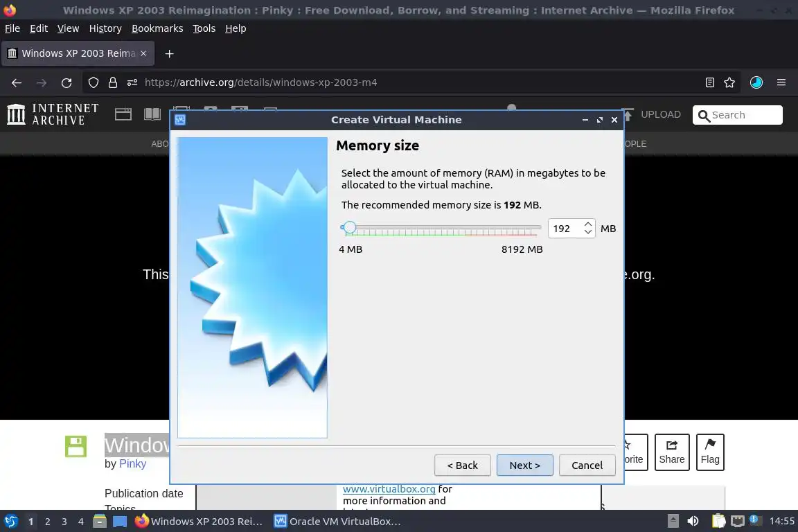The height and width of the screenshot is (532, 798).
Task: Toggle Firefox reader view
Action: pos(710,82)
